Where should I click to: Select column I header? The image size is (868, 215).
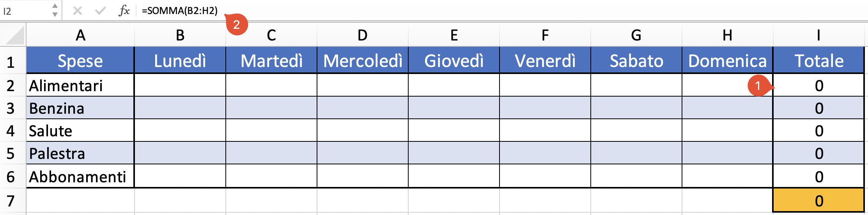click(x=818, y=35)
